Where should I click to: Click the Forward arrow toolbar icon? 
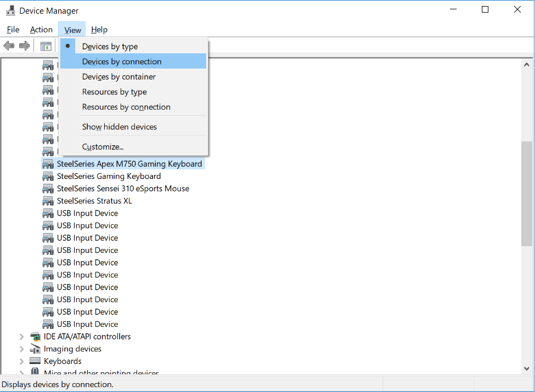pyautogui.click(x=25, y=46)
